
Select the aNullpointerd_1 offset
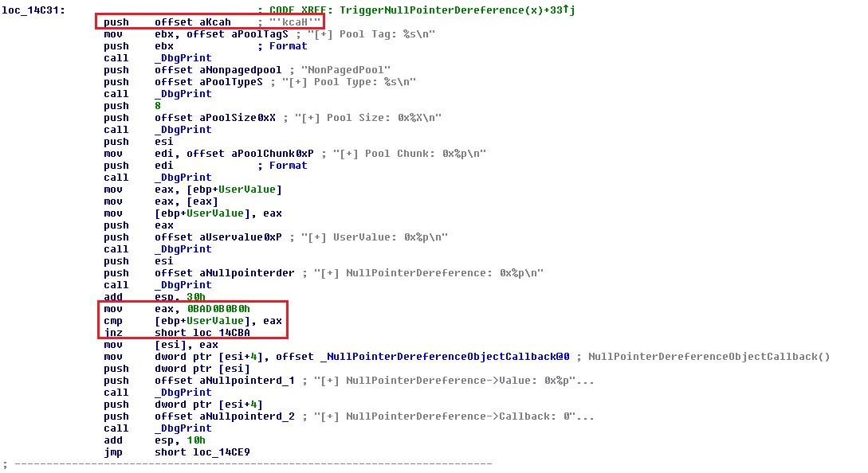[x=247, y=381]
